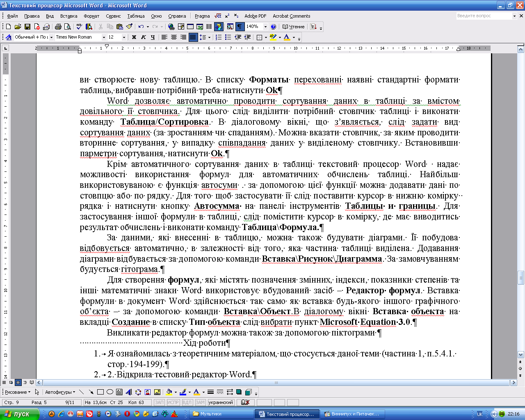The image size is (525, 420).
Task: Click the украинский language status field
Action: 221,402
